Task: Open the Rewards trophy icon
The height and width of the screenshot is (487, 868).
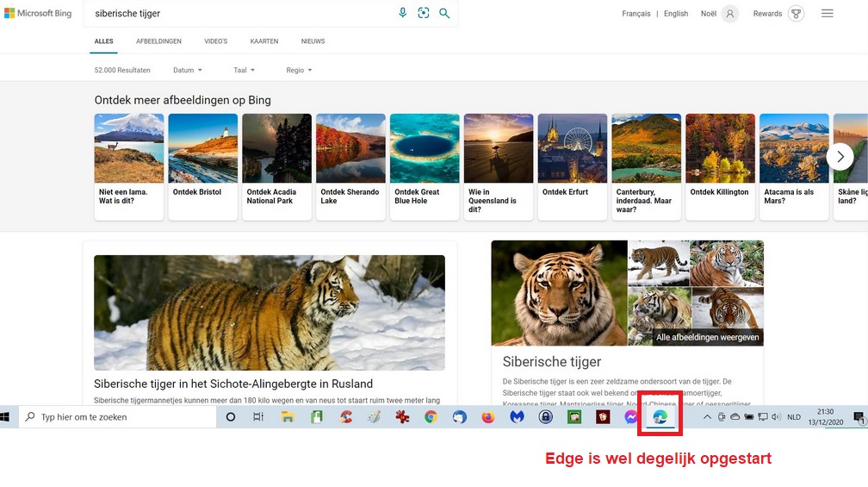Action: [x=797, y=14]
